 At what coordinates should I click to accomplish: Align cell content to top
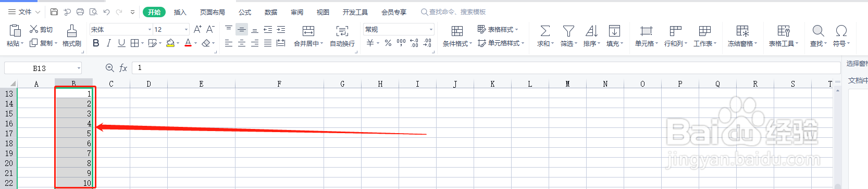click(229, 29)
